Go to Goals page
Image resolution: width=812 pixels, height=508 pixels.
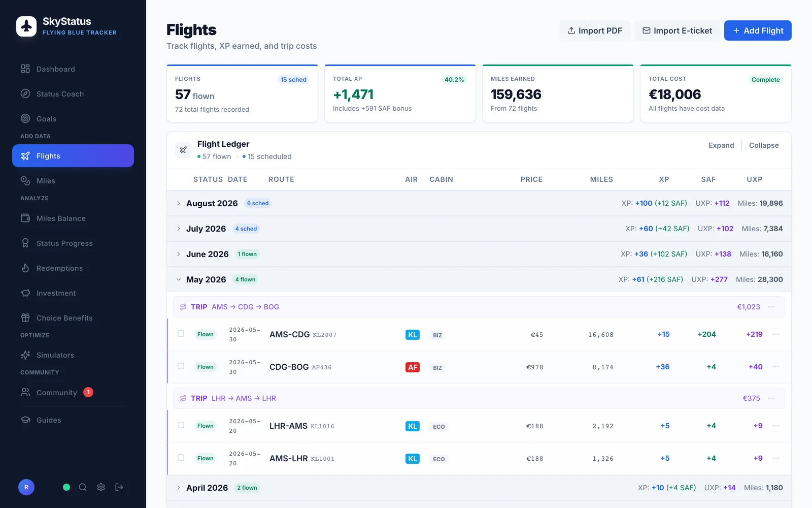(x=73, y=119)
